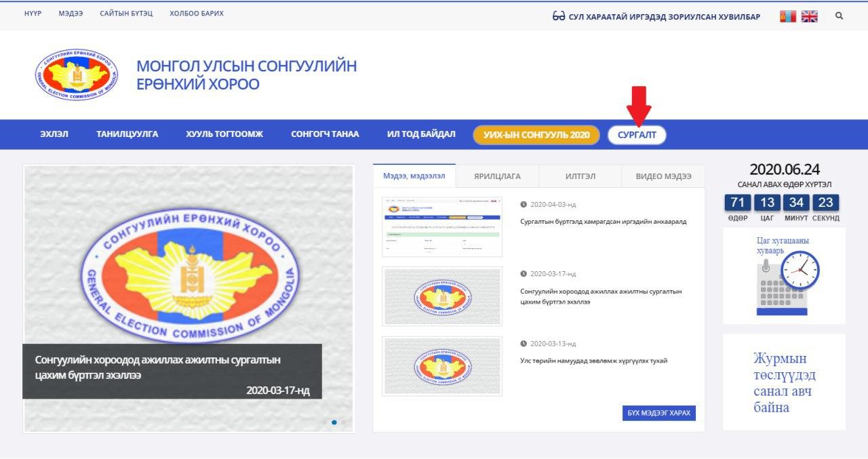The height and width of the screenshot is (459, 868).
Task: Open МЭДЭЭ in top bar
Action: (71, 14)
